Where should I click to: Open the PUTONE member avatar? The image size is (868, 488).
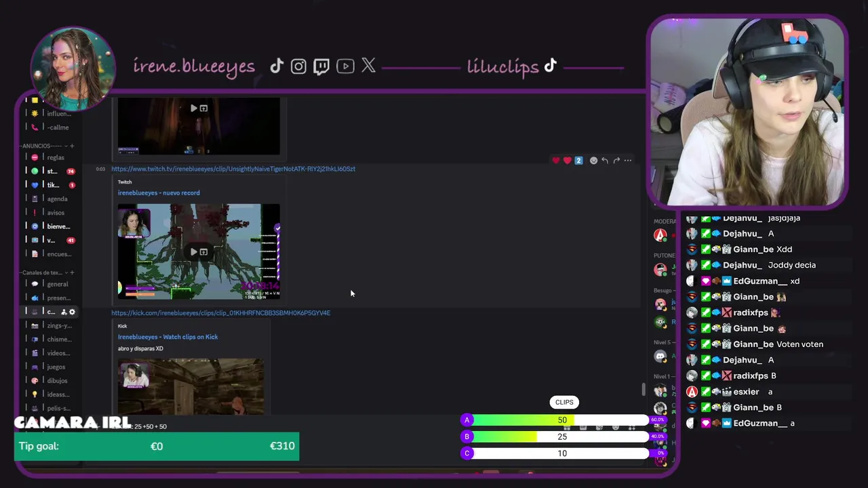point(660,269)
